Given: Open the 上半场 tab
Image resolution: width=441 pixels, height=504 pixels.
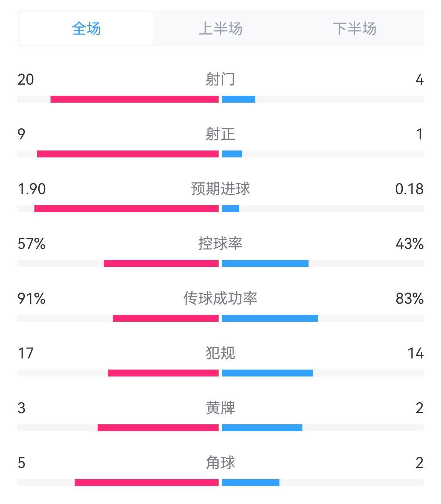Looking at the screenshot, I should tap(220, 29).
